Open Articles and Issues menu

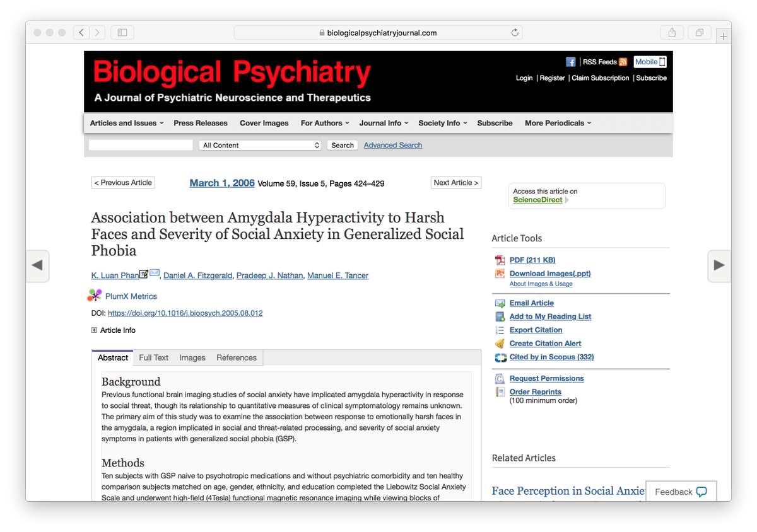[x=127, y=123]
